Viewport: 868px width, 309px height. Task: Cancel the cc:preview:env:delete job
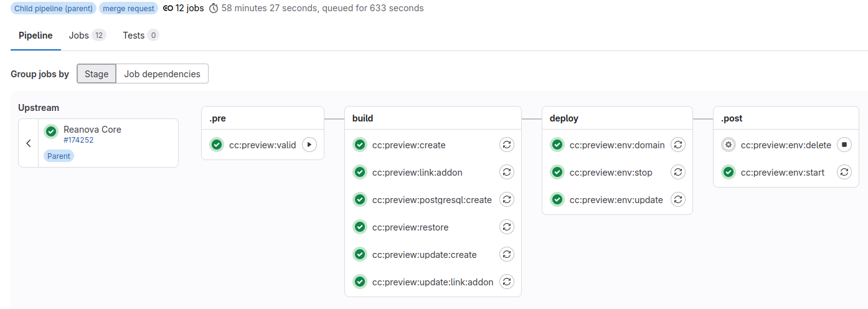tap(844, 145)
